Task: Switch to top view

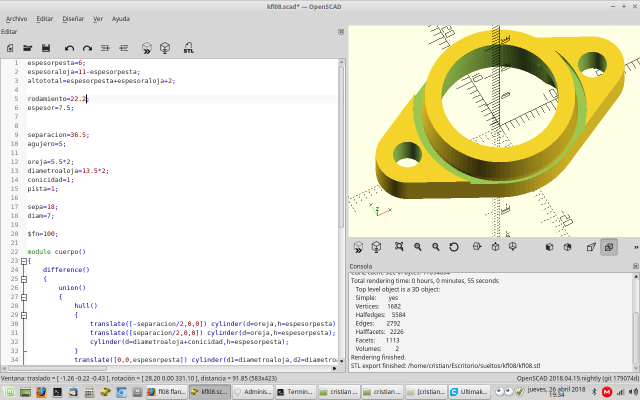Action: click(x=495, y=247)
